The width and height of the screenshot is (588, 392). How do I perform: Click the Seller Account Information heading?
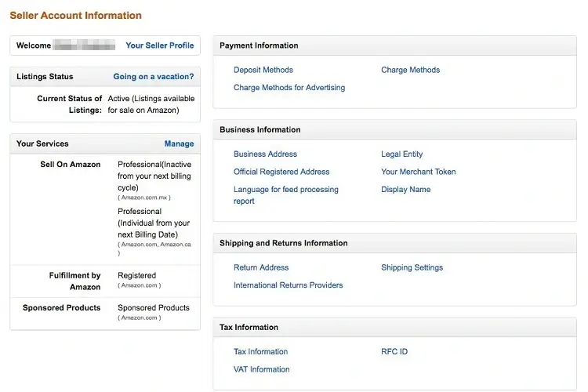[x=76, y=16]
